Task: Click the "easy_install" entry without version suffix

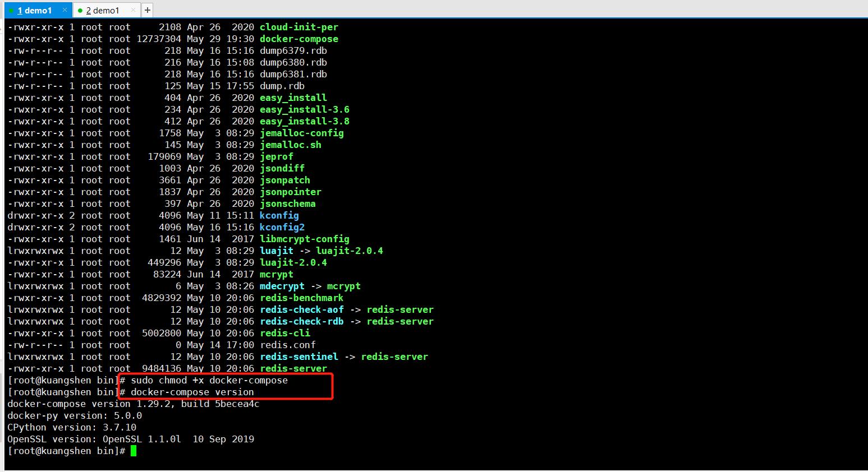Action: [x=293, y=98]
